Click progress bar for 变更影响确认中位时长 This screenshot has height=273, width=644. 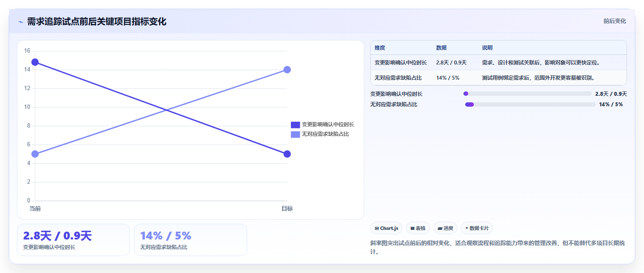point(527,94)
